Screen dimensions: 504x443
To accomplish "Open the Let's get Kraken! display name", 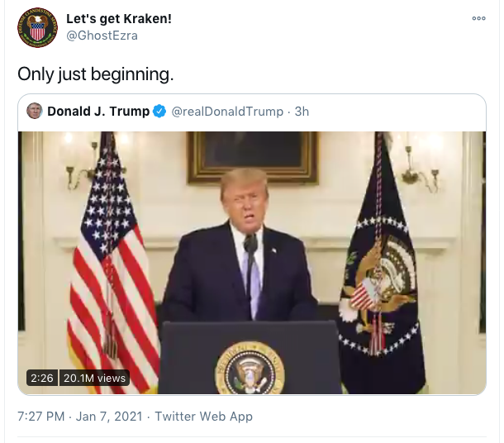I will coord(119,19).
